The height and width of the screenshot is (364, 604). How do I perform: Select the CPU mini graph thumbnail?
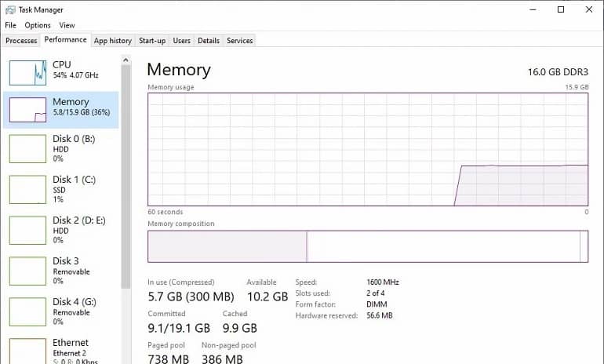tap(27, 72)
